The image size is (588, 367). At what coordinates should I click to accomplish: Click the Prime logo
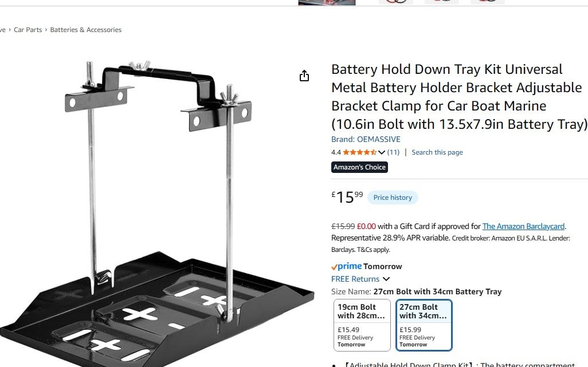click(x=346, y=266)
